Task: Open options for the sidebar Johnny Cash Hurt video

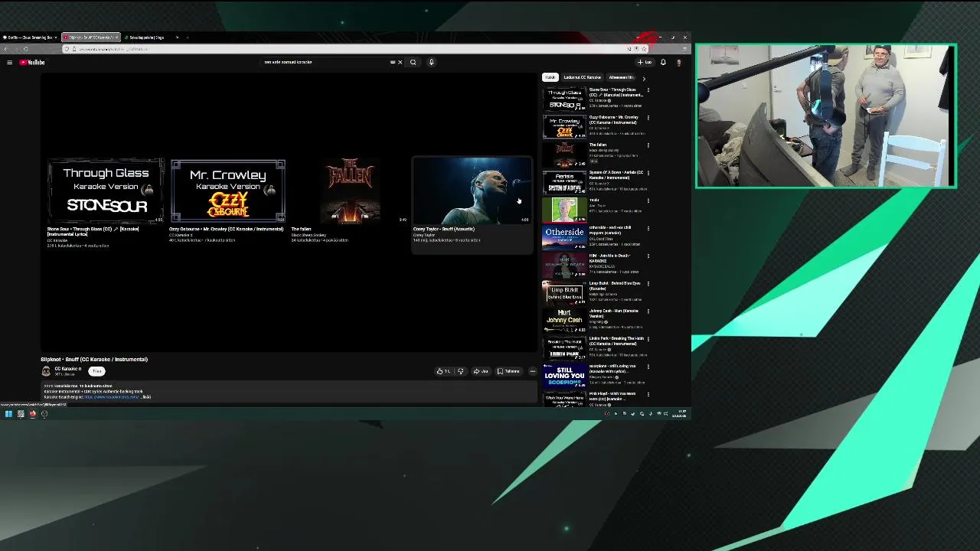Action: coord(648,311)
